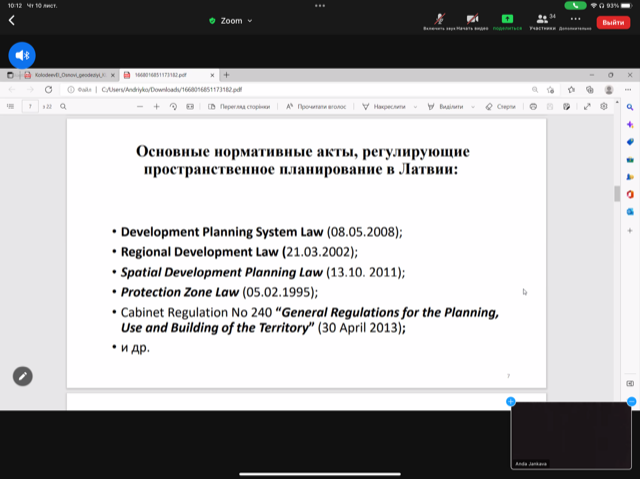Add this page to favorites

point(551,90)
